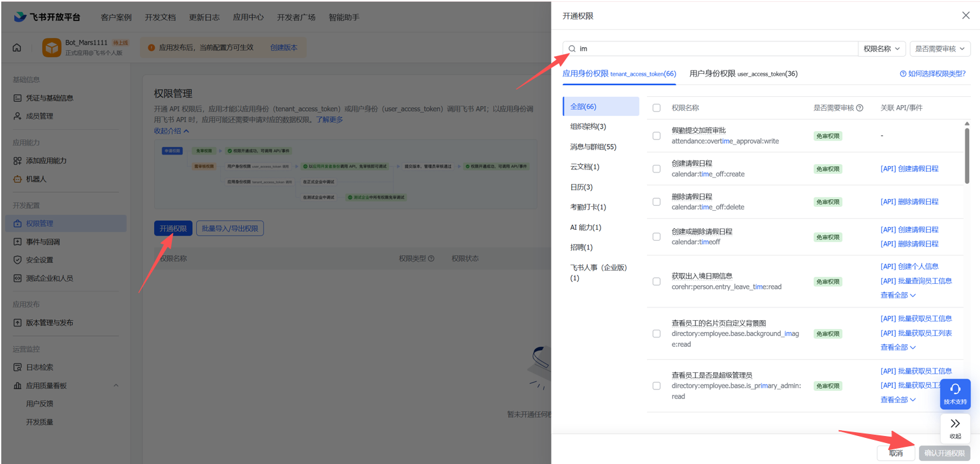This screenshot has width=980, height=464.
Task: Click the credentials and basic info icon
Action: pyautogui.click(x=17, y=98)
